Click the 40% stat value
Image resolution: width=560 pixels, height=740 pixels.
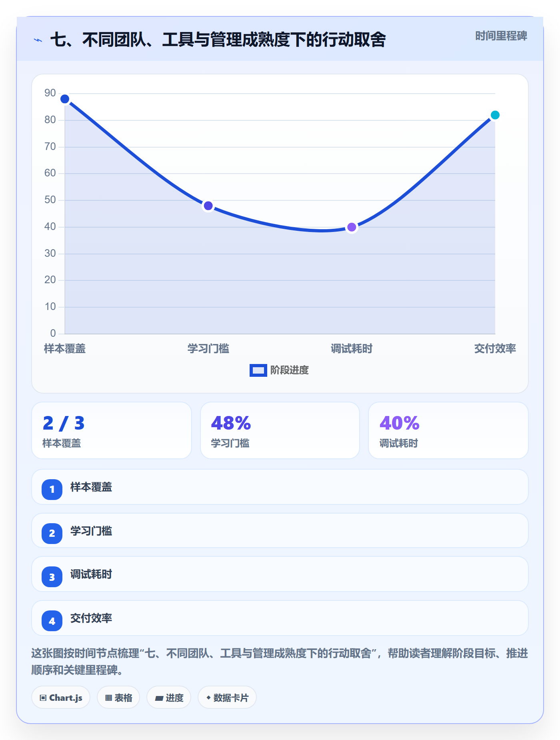(x=399, y=423)
